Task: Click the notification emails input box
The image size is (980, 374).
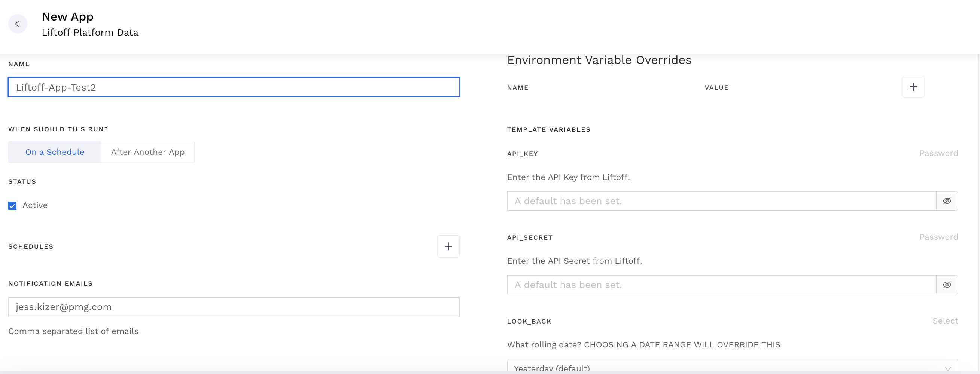Action: [234, 307]
